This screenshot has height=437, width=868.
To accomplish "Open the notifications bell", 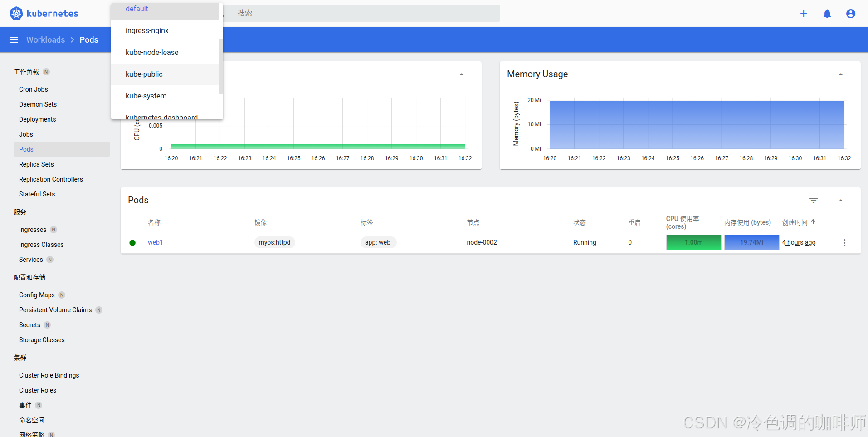I will [x=827, y=14].
